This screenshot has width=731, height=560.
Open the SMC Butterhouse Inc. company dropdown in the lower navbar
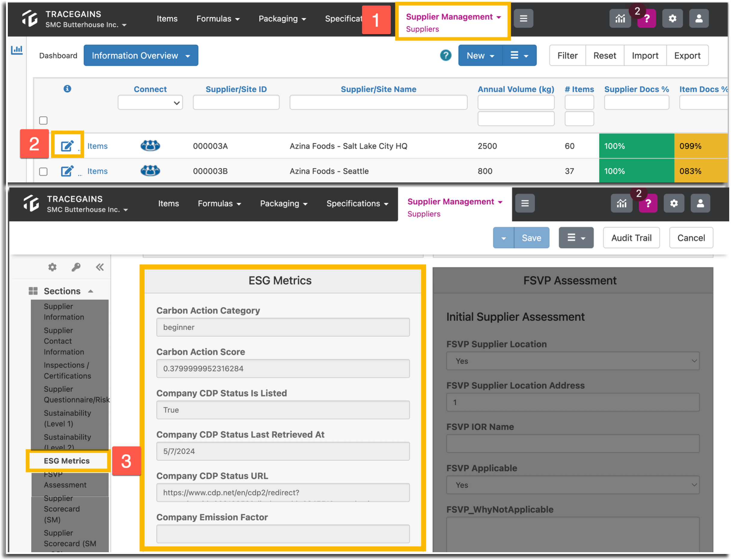click(x=87, y=210)
